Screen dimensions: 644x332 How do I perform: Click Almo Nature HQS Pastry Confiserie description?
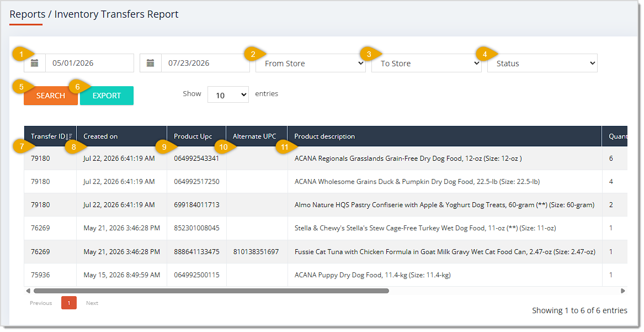tap(444, 205)
